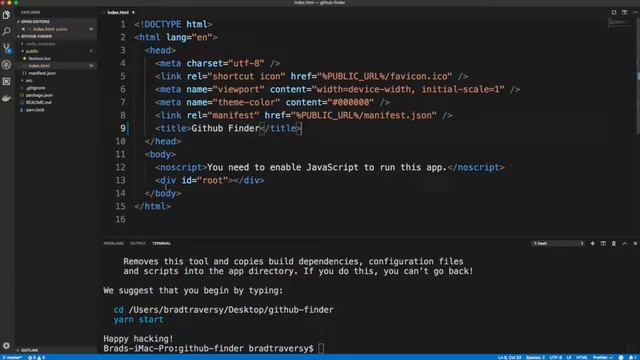Open the Manage gear icon
Screen dimensions: 640x360
(6, 345)
